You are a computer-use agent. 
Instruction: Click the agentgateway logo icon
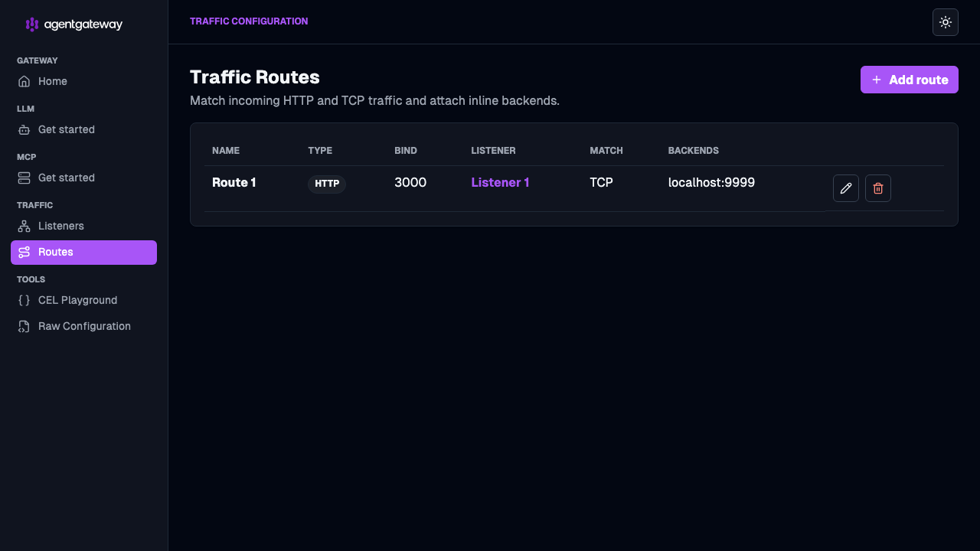pos(32,24)
